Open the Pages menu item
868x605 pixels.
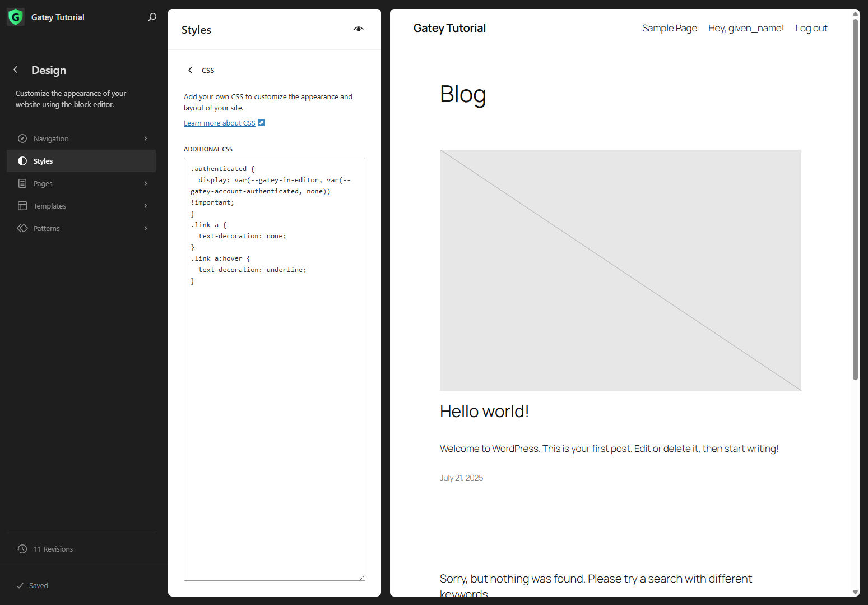[81, 183]
